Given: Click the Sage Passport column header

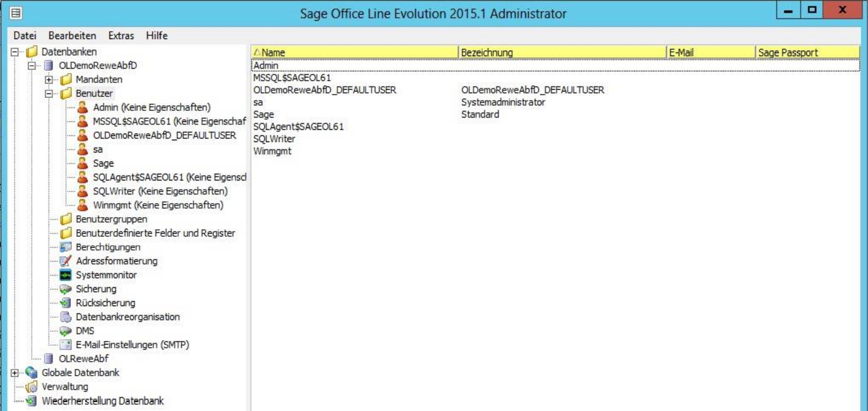Looking at the screenshot, I should point(806,52).
